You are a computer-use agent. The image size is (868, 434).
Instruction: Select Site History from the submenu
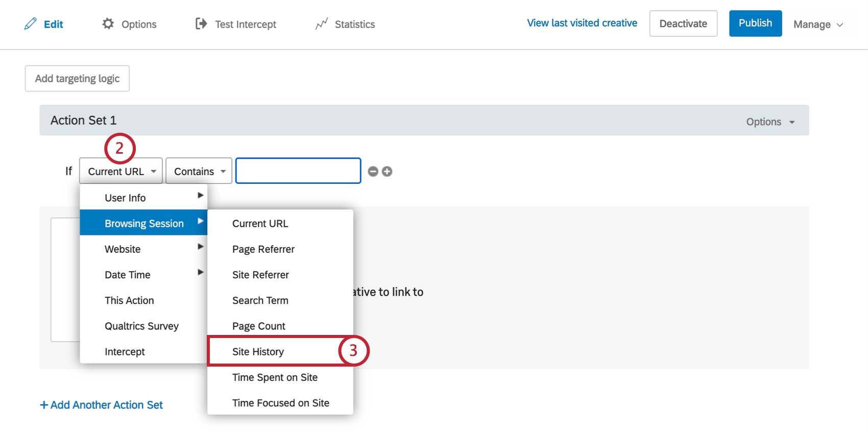click(x=258, y=352)
